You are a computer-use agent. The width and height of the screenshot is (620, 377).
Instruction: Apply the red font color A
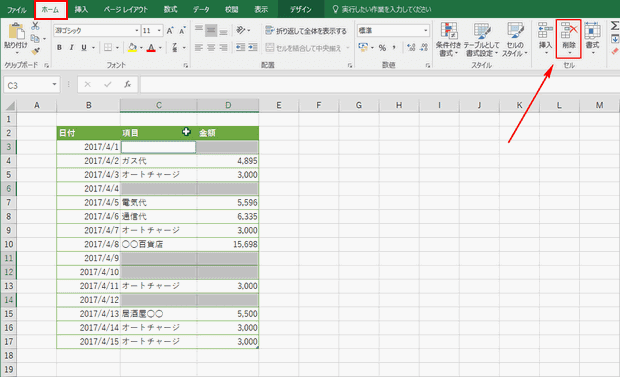click(x=151, y=48)
